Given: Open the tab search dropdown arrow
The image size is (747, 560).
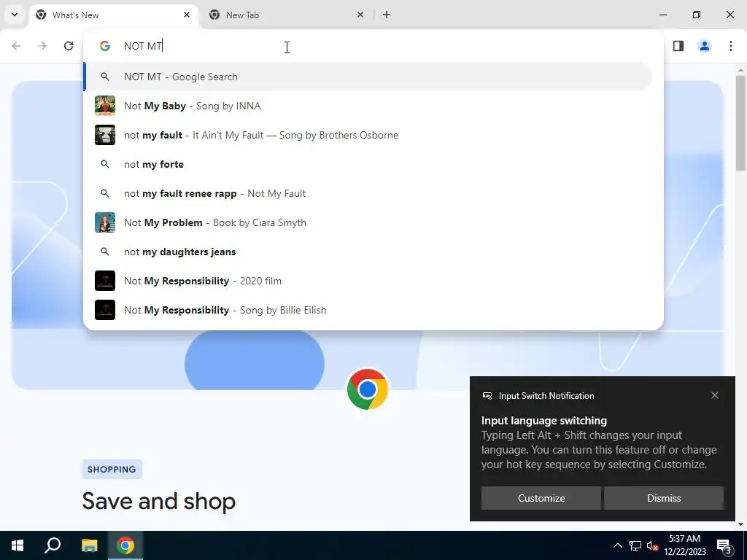Looking at the screenshot, I should (15, 15).
